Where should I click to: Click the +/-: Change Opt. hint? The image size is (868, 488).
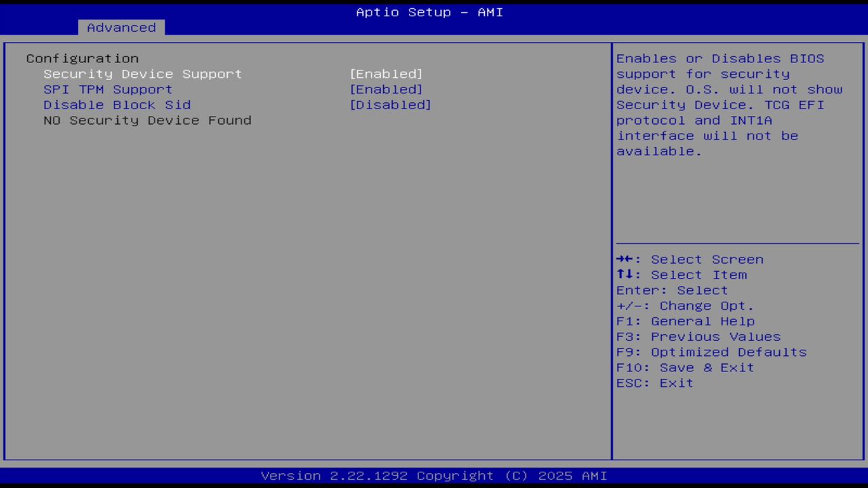pos(685,306)
